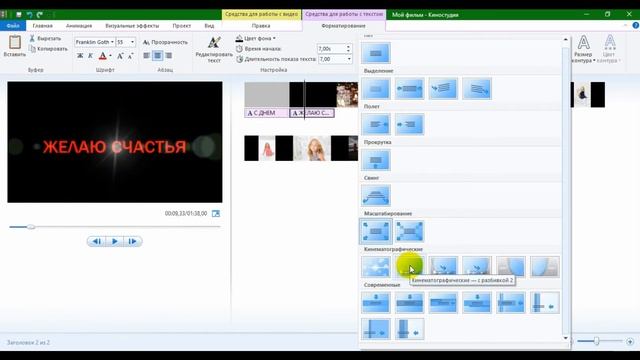Play the video preview
This screenshot has width=640, height=360.
pos(115,241)
